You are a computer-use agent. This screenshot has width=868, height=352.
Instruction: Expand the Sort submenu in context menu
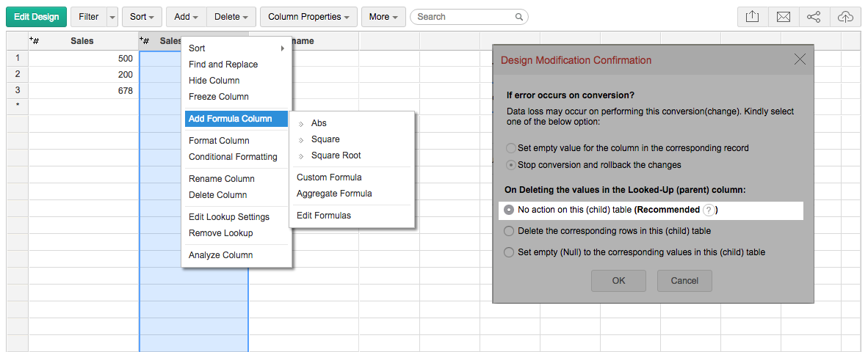[236, 48]
